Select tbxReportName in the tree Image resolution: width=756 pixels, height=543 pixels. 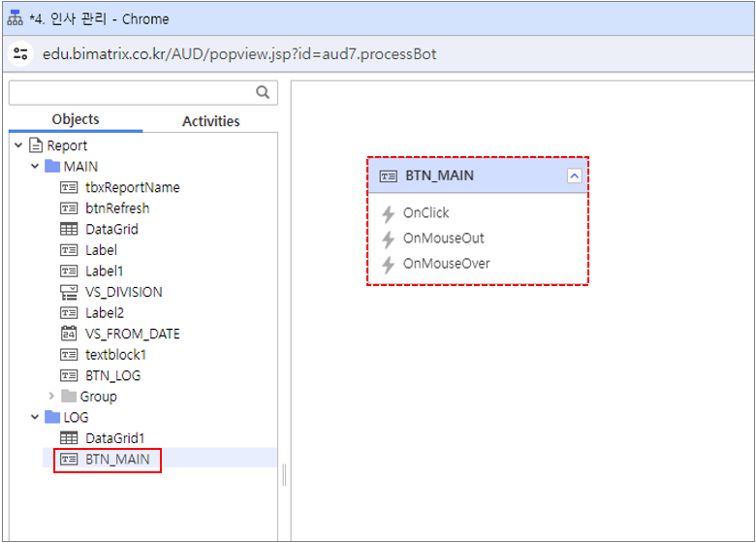[x=132, y=187]
